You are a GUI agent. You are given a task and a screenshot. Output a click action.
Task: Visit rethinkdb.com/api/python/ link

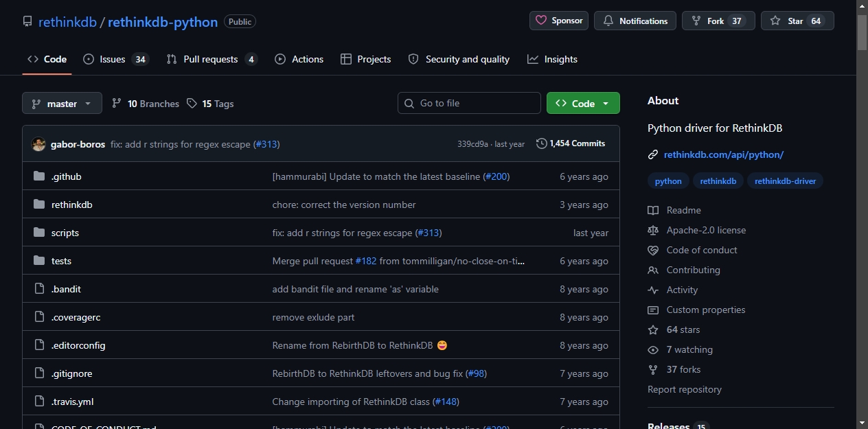click(x=724, y=154)
